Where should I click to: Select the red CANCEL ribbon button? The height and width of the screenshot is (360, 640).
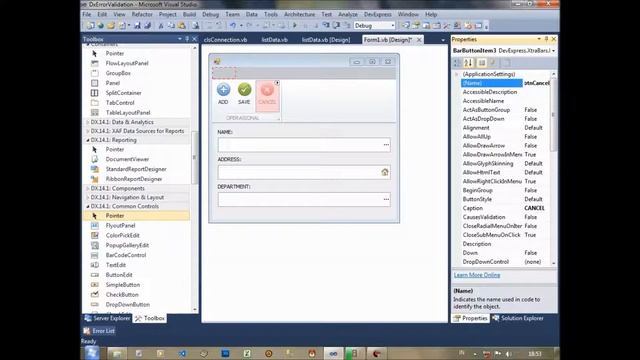[267, 96]
